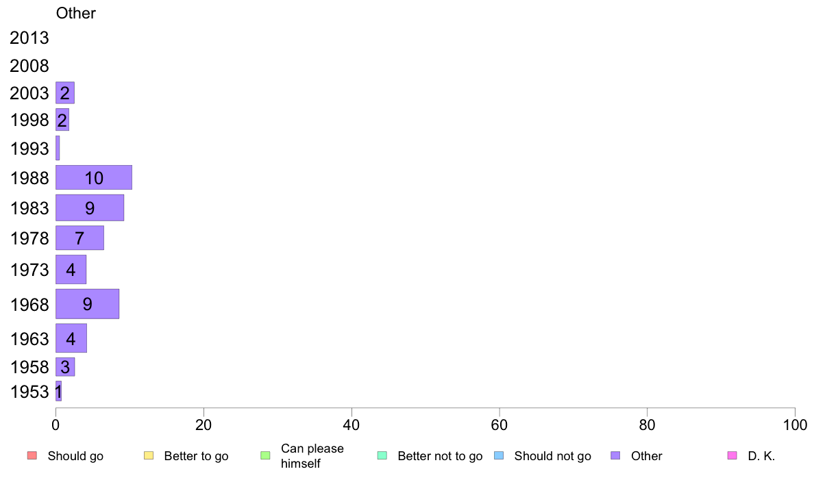Click the 2013 year axis label
This screenshot has width=814, height=504.
point(29,38)
